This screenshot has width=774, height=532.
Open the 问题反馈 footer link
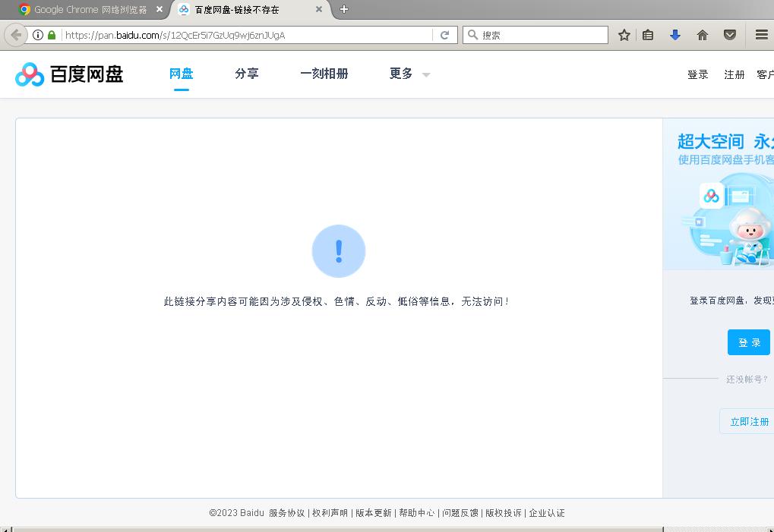pos(460,513)
